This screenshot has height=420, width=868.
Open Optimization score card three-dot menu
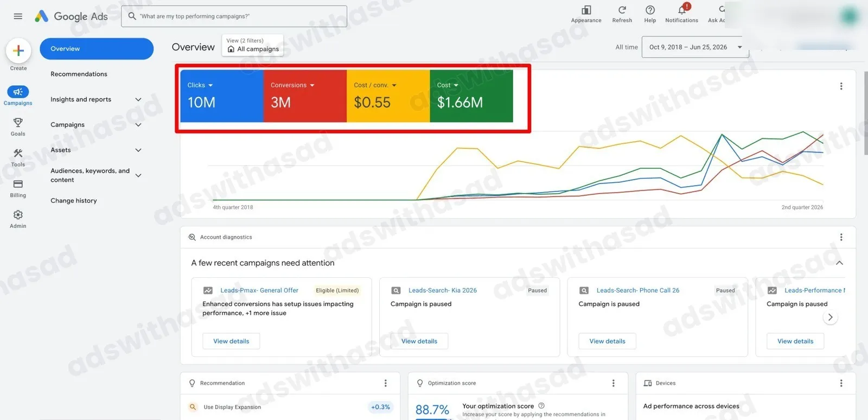click(x=614, y=383)
